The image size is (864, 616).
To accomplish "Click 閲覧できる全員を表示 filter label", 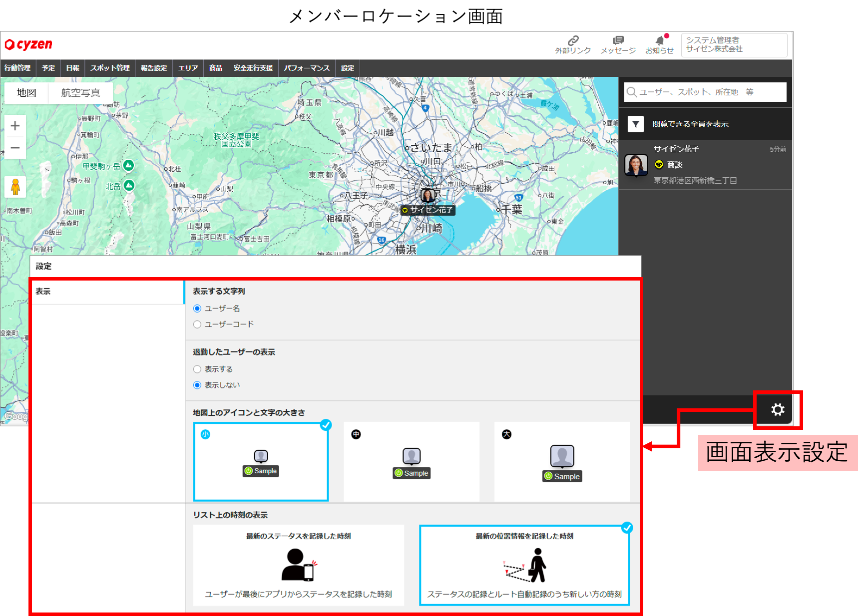I will [x=690, y=124].
